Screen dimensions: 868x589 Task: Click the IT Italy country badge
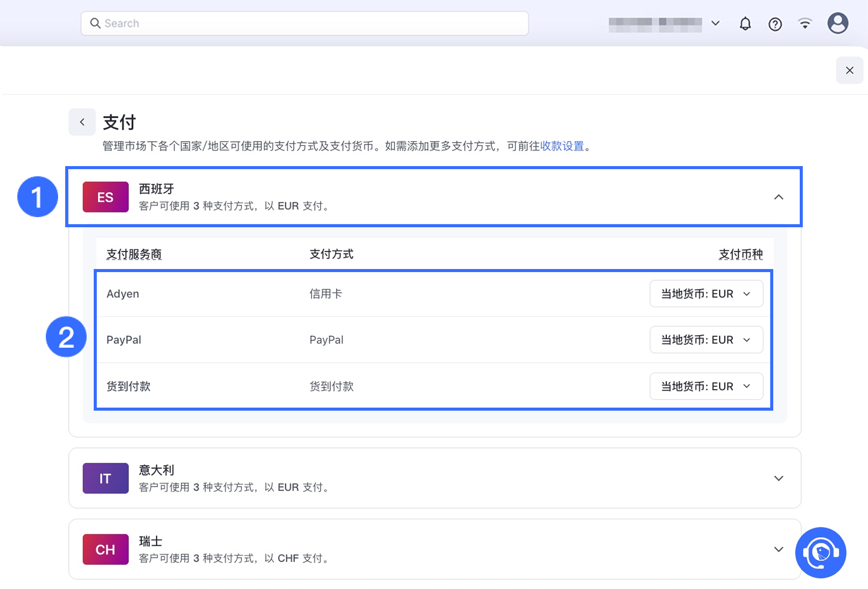[x=105, y=478]
